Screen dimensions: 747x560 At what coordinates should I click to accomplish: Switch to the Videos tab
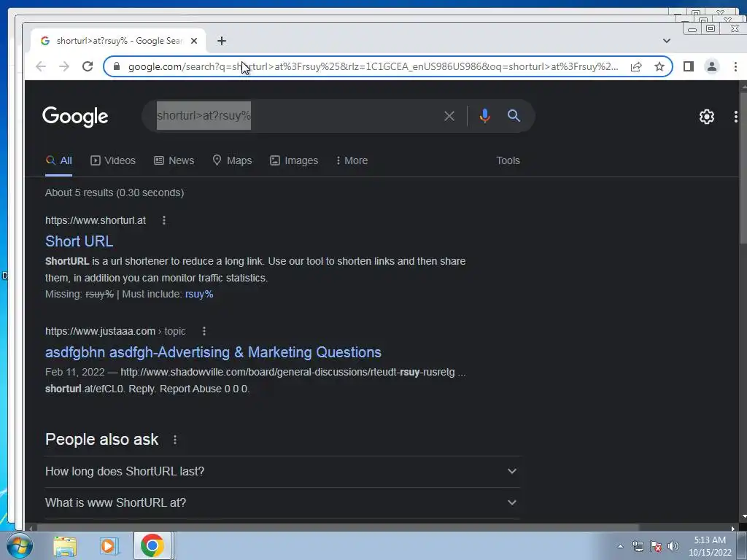coord(113,160)
